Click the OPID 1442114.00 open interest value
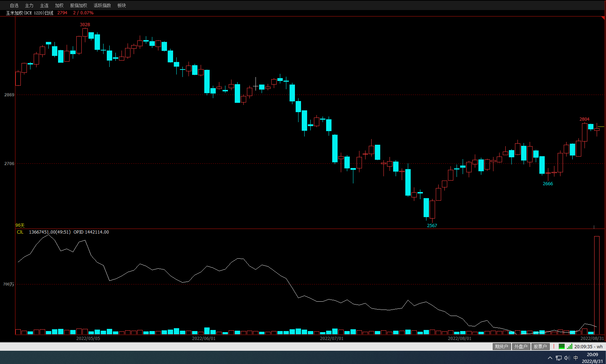 click(91, 232)
